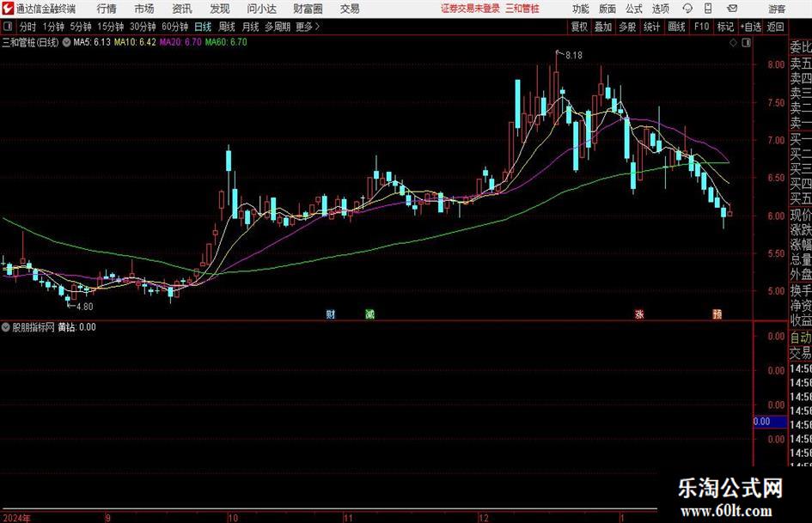Click the 统计 statistics button
812x523 pixels.
pyautogui.click(x=651, y=27)
